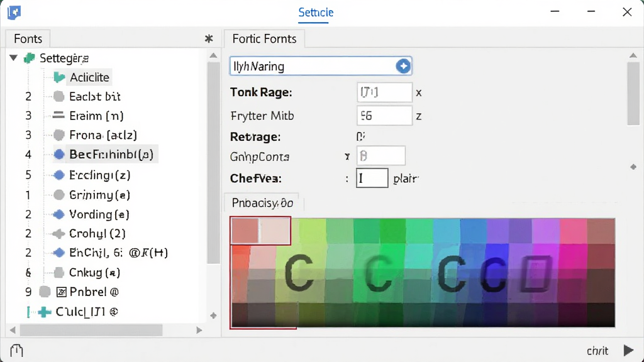The height and width of the screenshot is (362, 644).
Task: Pick the salmon swatch in the selected palette cell
Action: coord(245,231)
